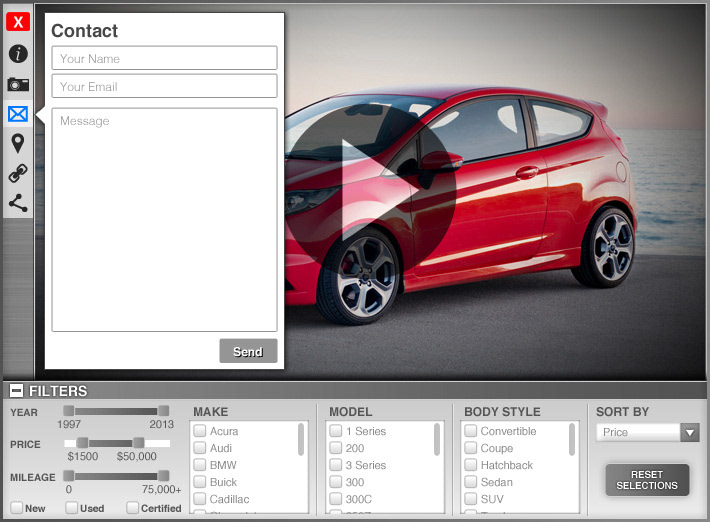Click the Send button
Viewport: 710px width, 522px height.
[248, 351]
